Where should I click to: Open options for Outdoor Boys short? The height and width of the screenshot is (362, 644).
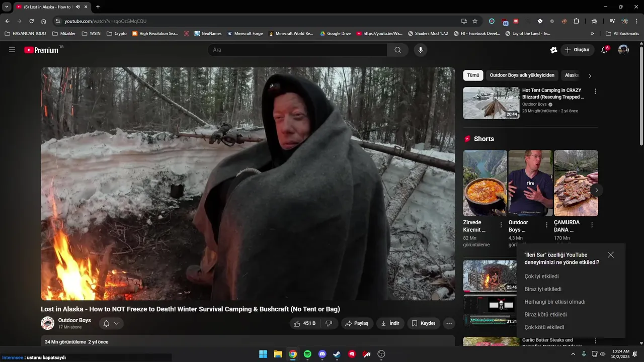546,225
